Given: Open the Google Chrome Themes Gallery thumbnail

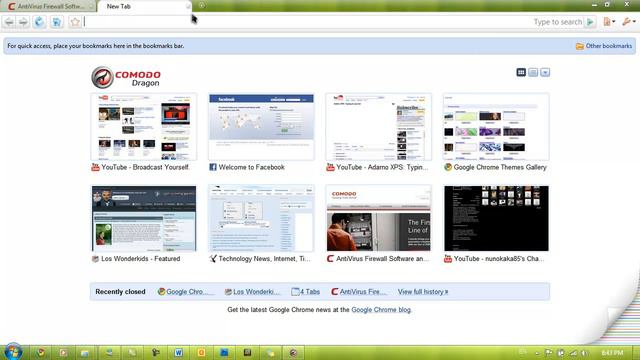Looking at the screenshot, I should (496, 127).
